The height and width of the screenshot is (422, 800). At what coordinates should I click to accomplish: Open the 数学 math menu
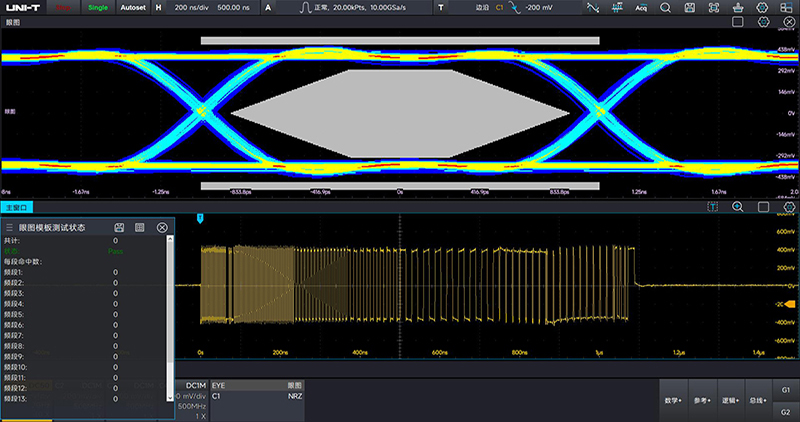(x=673, y=401)
